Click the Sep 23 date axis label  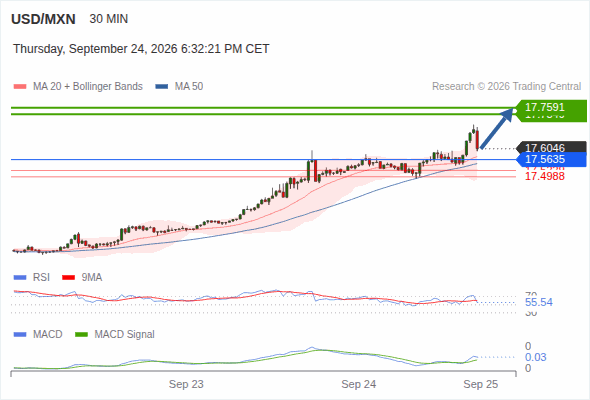(x=186, y=384)
